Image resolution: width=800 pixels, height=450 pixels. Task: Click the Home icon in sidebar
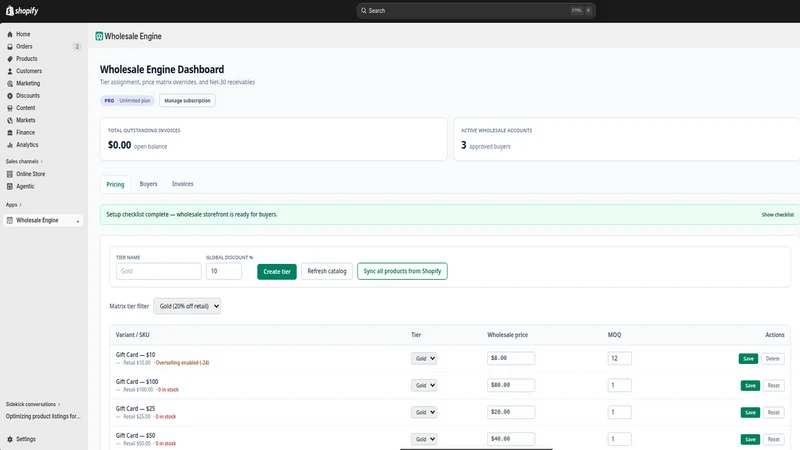pos(10,34)
